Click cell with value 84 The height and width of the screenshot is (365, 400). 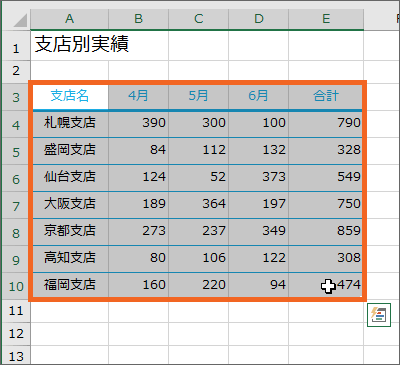click(x=138, y=151)
